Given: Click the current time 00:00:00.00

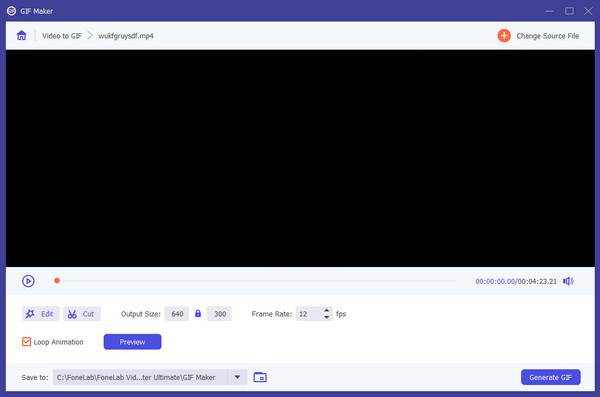Looking at the screenshot, I should (x=495, y=281).
